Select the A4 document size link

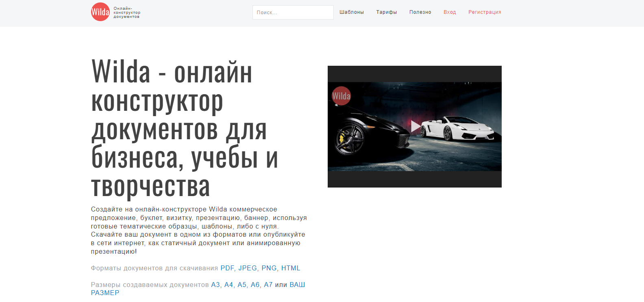229,285
